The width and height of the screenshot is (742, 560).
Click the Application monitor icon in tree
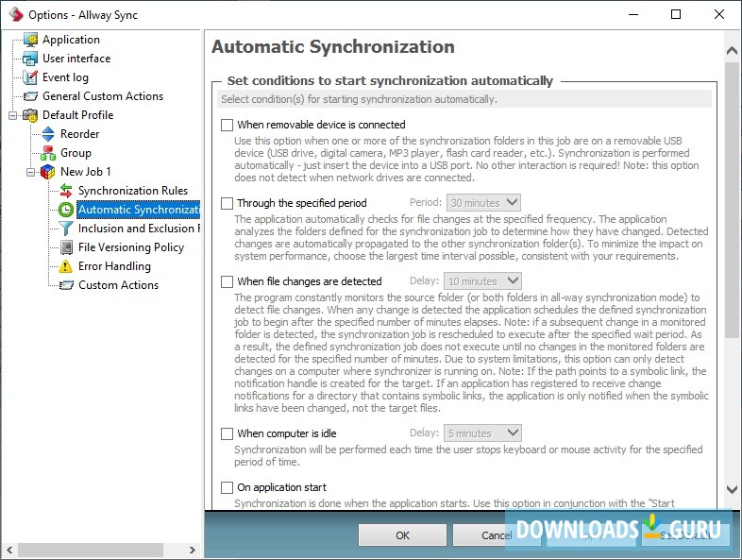click(30, 40)
